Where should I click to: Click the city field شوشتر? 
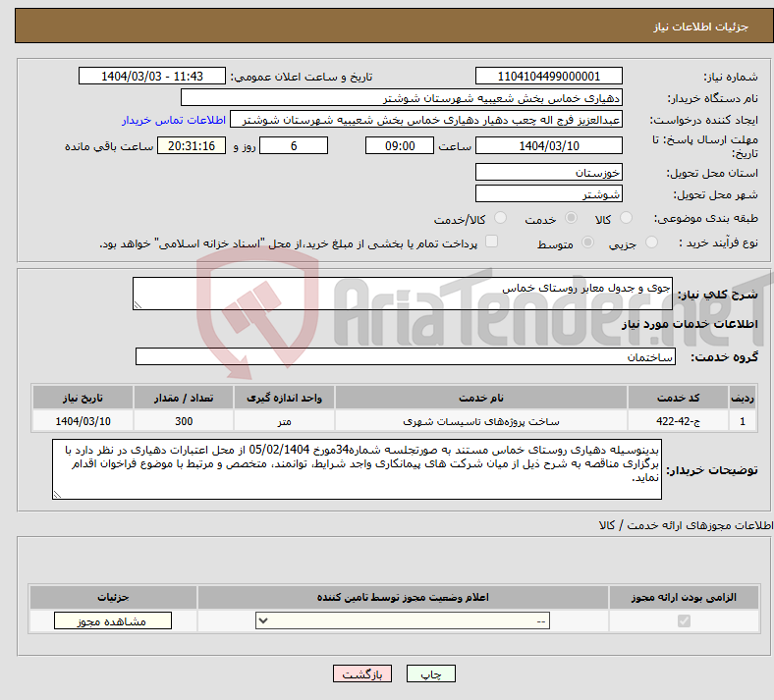(548, 193)
